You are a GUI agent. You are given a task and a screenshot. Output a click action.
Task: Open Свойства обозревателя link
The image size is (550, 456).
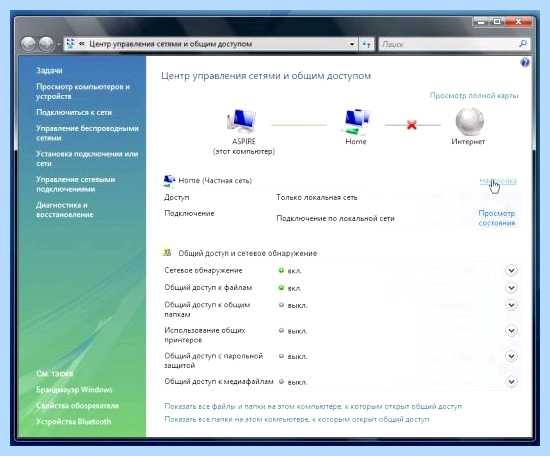coord(77,405)
